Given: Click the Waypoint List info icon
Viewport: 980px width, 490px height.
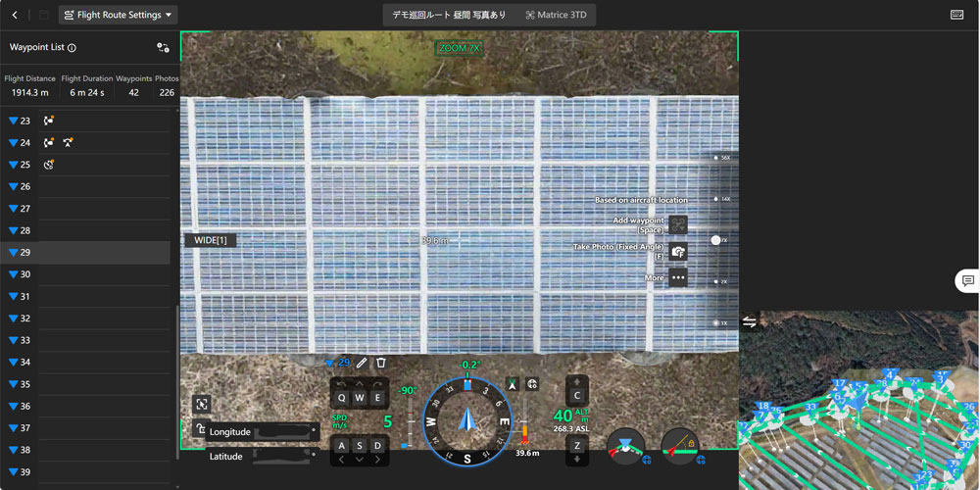Looking at the screenshot, I should pos(72,47).
